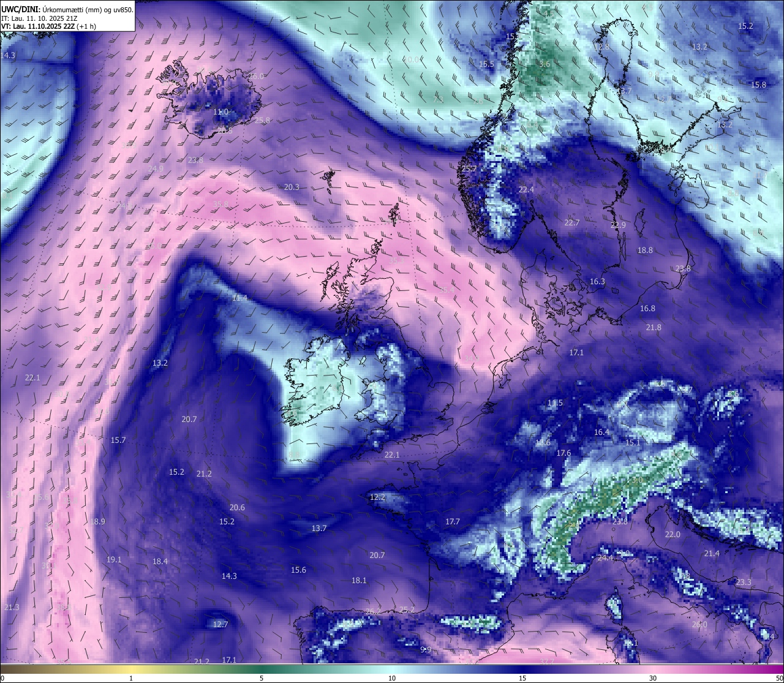Click the 35.8 value in the pink band

click(x=221, y=205)
